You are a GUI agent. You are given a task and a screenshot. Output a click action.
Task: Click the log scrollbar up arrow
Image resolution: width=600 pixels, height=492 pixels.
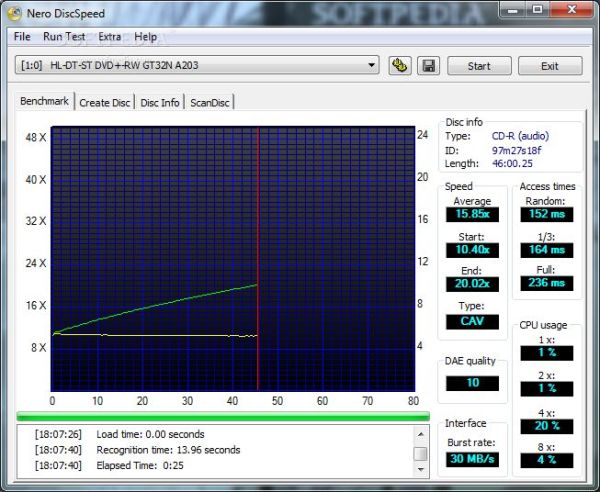pyautogui.click(x=421, y=434)
